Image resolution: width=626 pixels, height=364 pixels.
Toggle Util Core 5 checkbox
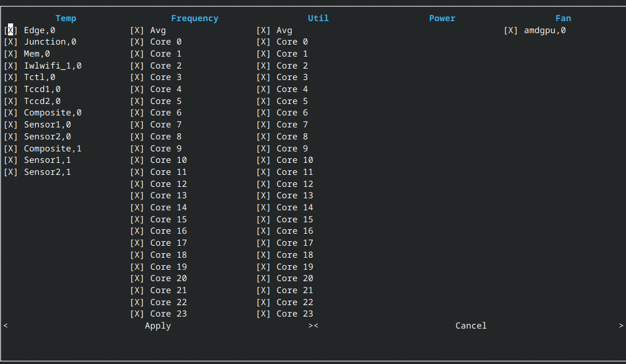tap(263, 101)
